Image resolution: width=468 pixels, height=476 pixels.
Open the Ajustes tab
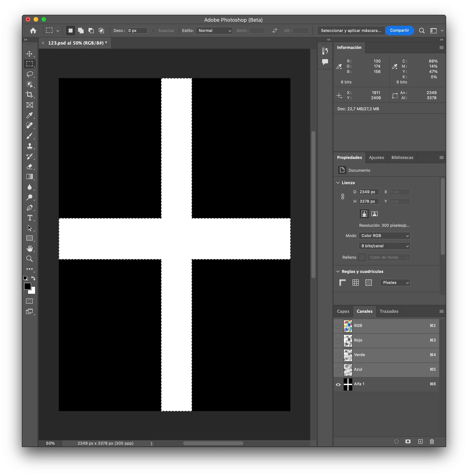[x=376, y=157]
